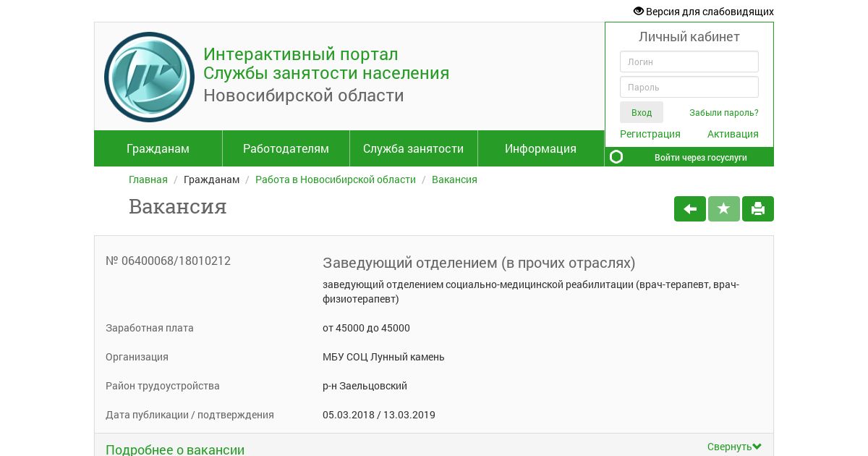Open the Служба занятости menu
This screenshot has width=868, height=456.
(x=413, y=148)
